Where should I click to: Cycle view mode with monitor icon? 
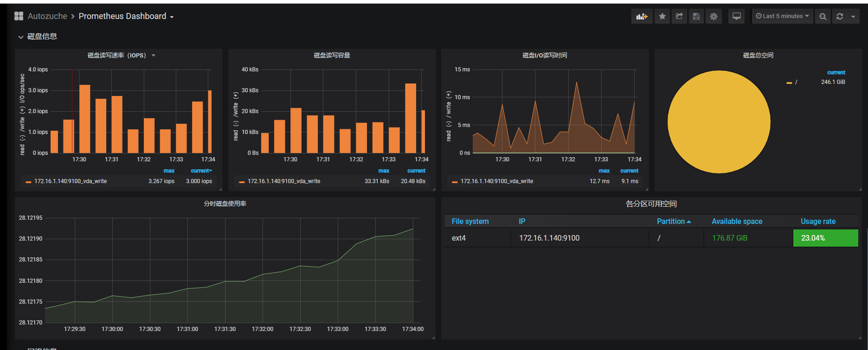click(736, 16)
